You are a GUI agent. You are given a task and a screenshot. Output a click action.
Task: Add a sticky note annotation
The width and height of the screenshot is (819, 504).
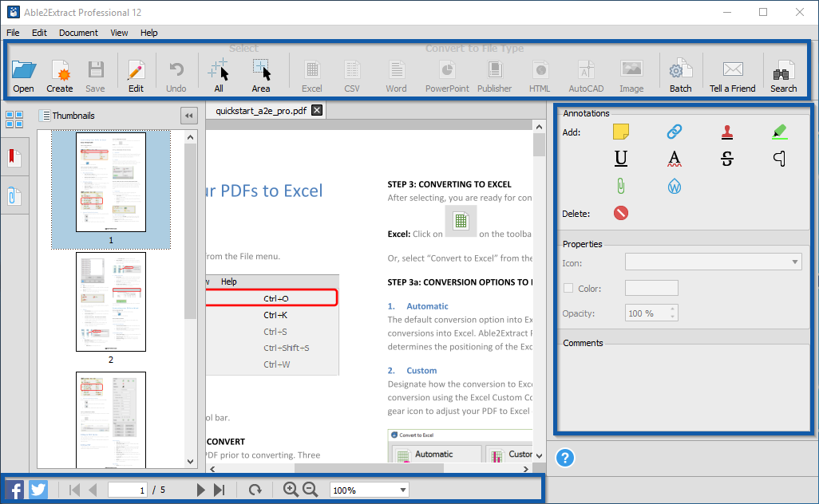point(620,132)
